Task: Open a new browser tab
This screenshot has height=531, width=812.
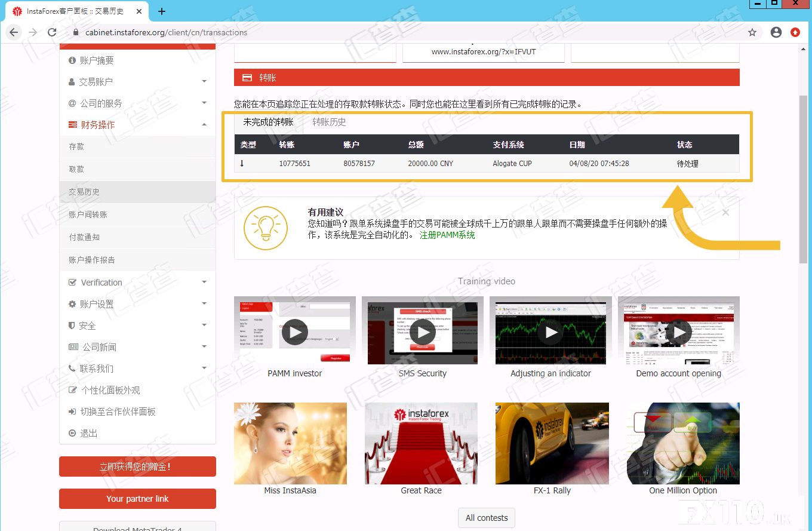Action: [x=162, y=11]
